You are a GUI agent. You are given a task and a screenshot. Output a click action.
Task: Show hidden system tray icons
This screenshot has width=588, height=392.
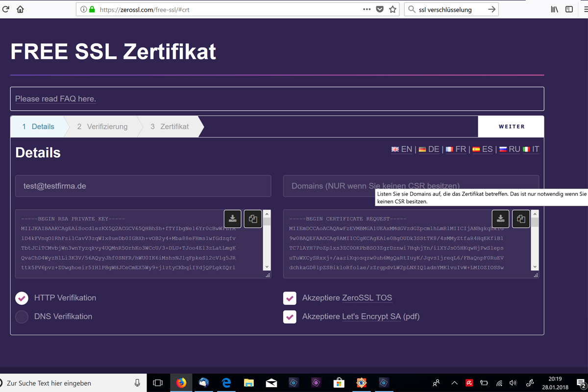coord(454,383)
